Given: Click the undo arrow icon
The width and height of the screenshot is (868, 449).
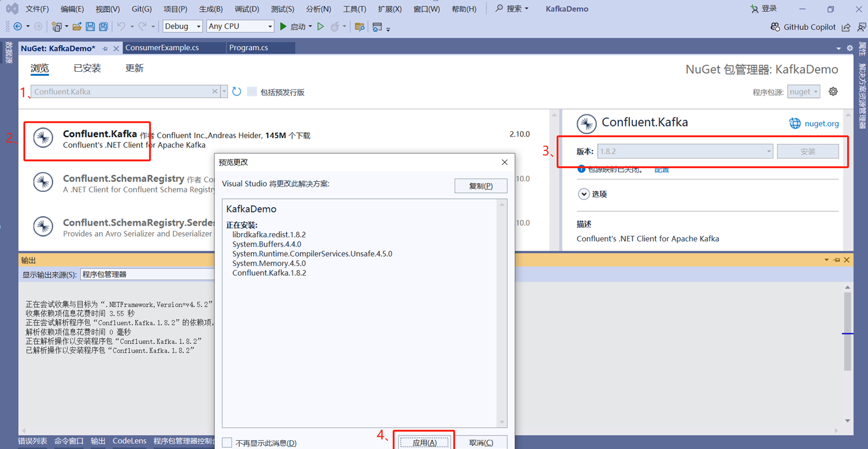Looking at the screenshot, I should [121, 27].
